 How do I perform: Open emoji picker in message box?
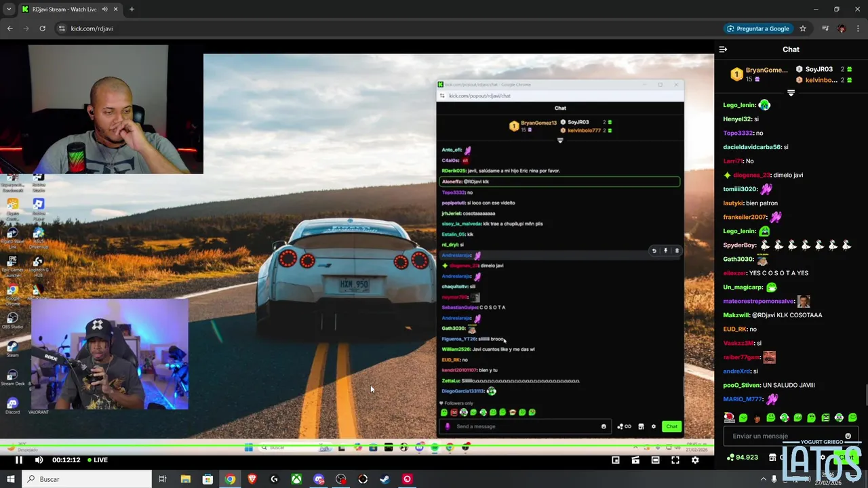coord(848,436)
